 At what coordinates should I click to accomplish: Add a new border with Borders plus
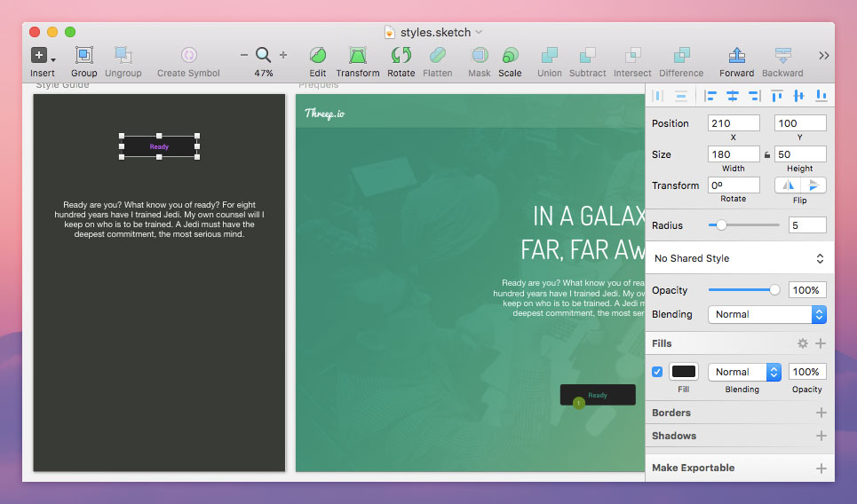(821, 413)
